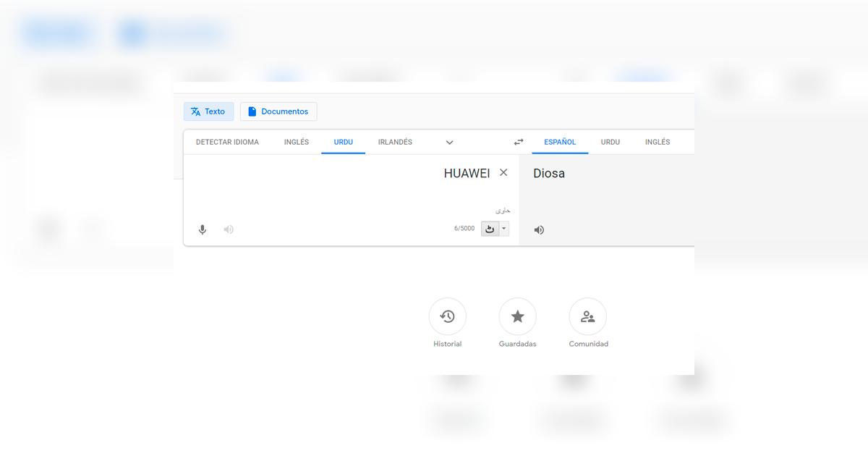Choose Inglés as the translation output language
The image size is (868, 456).
657,142
